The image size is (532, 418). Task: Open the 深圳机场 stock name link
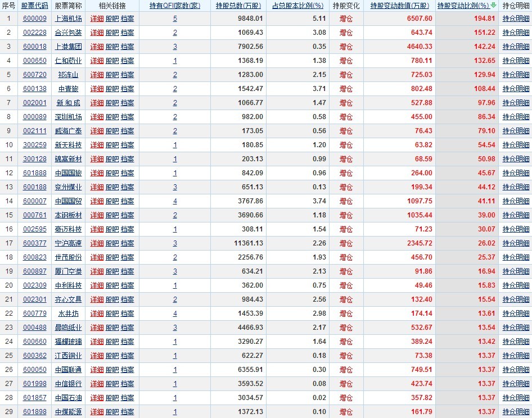[x=68, y=117]
